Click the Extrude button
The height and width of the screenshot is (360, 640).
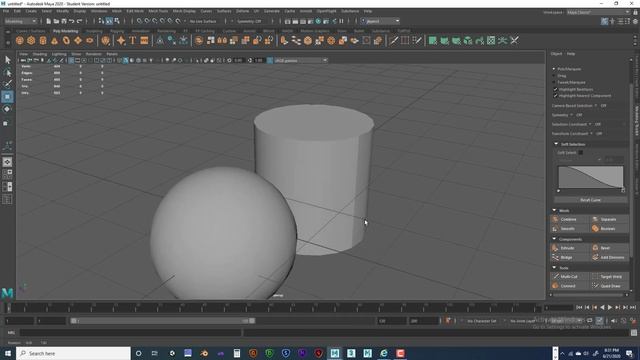(x=570, y=248)
